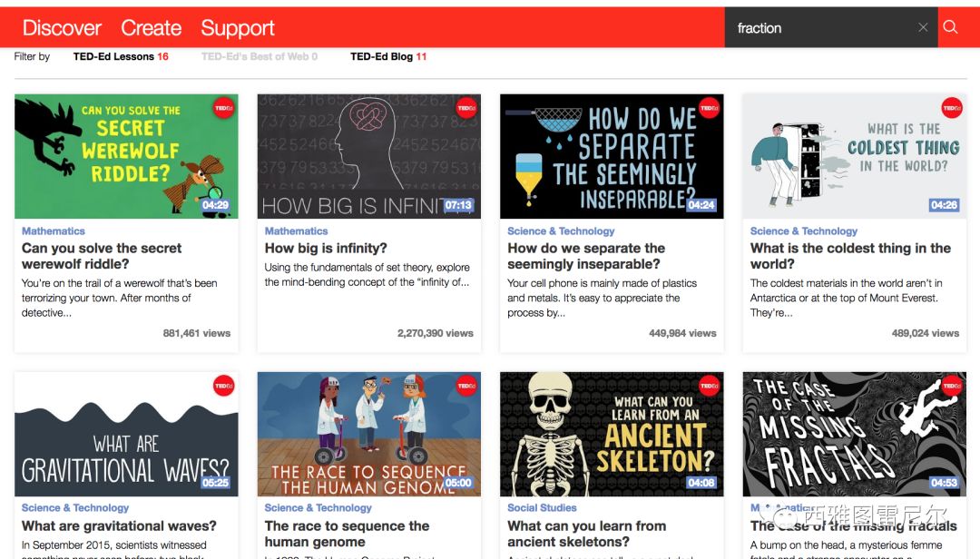Screen dimensions: 980x559
Task: Click the 'Filter by' label
Action: point(32,56)
